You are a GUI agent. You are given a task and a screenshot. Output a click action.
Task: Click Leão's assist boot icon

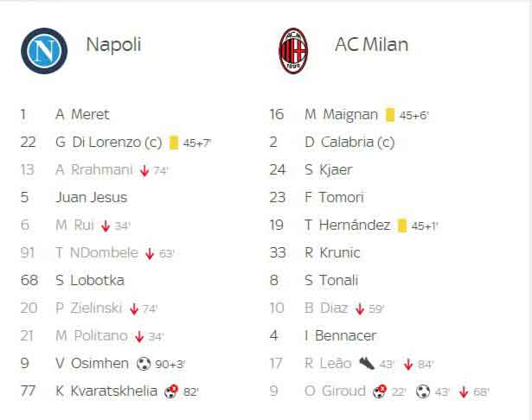pyautogui.click(x=367, y=363)
